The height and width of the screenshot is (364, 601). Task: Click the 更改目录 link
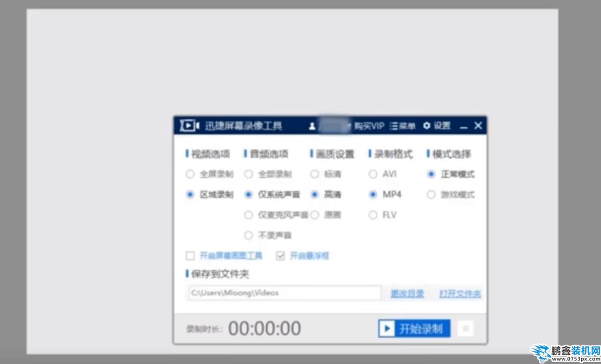(407, 294)
